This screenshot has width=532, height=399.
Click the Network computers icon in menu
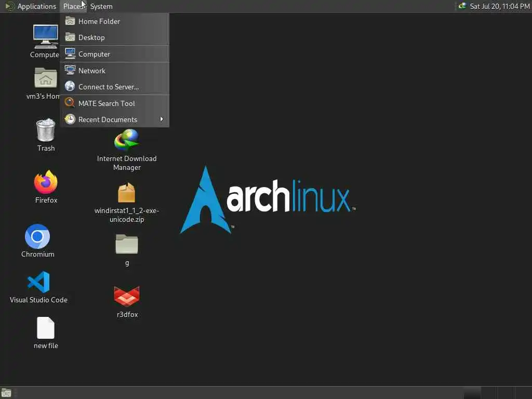70,70
